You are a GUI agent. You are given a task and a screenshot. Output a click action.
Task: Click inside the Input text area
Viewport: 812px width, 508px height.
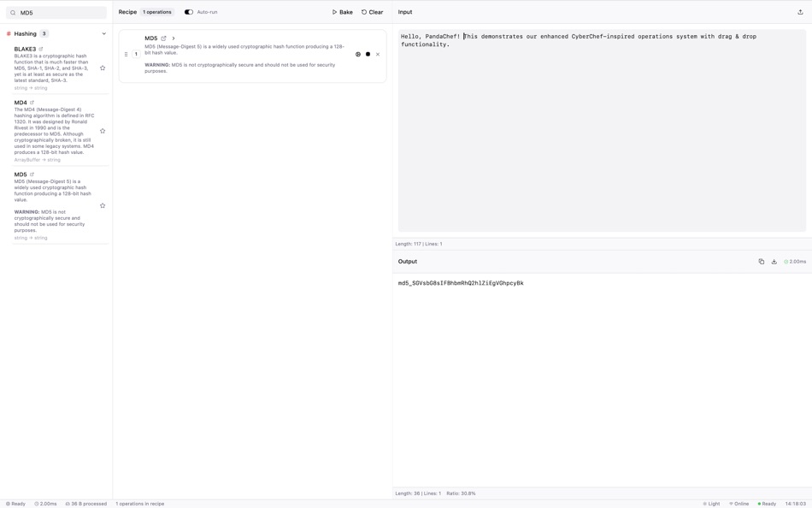pyautogui.click(x=602, y=131)
